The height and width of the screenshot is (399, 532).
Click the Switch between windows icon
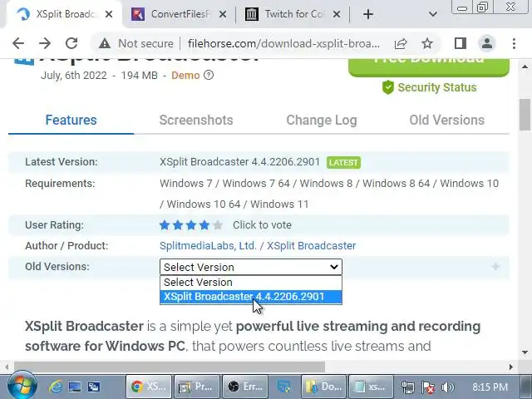click(x=94, y=387)
